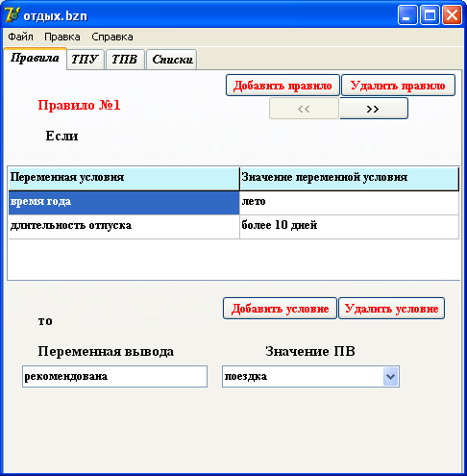
Task: Click Переменная условия column header
Action: point(124,178)
